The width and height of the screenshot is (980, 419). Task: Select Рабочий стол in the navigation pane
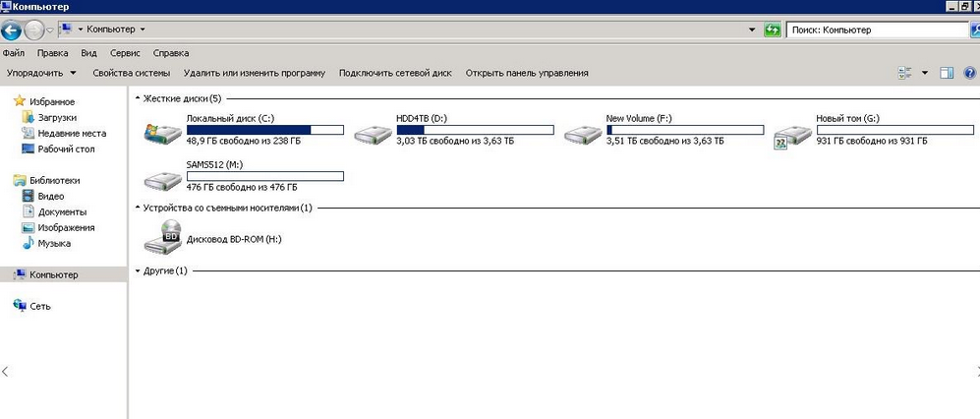pyautogui.click(x=66, y=149)
